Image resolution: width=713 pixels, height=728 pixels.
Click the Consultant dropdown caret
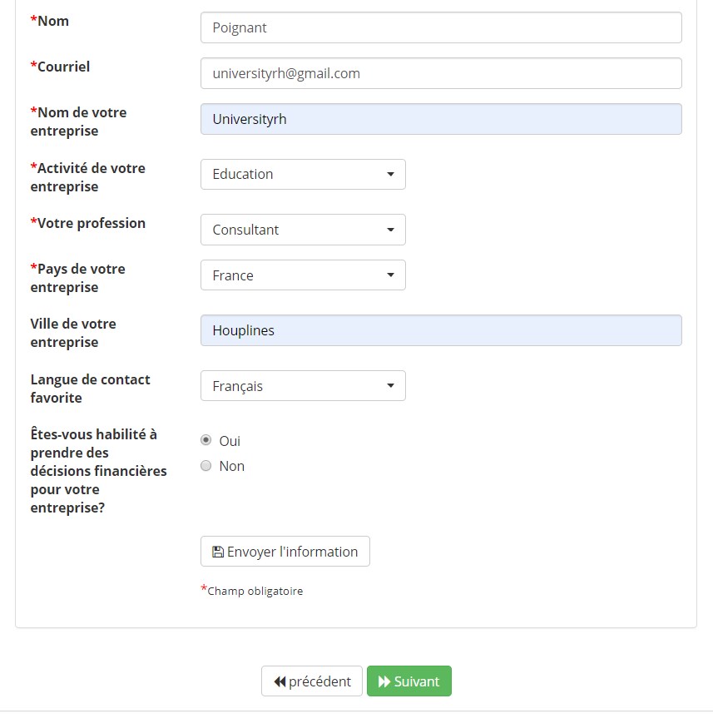coord(390,230)
